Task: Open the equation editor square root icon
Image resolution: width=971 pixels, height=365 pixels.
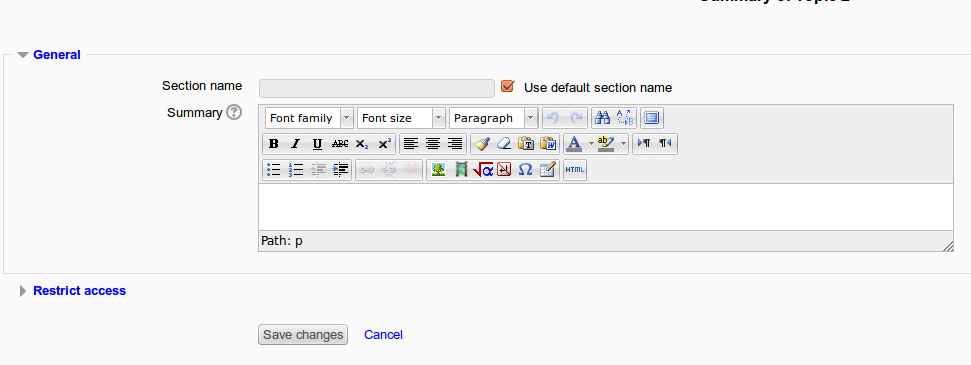Action: tap(482, 169)
